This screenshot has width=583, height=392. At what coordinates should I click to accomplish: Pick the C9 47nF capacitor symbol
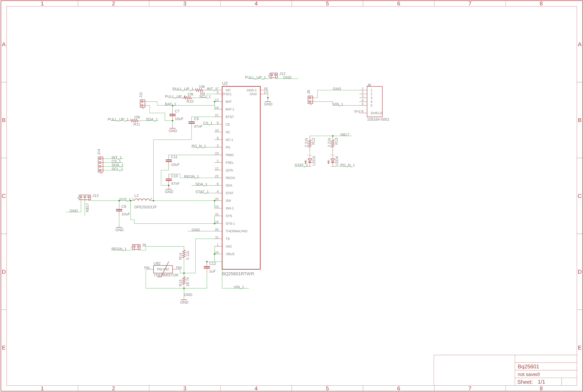pos(191,122)
